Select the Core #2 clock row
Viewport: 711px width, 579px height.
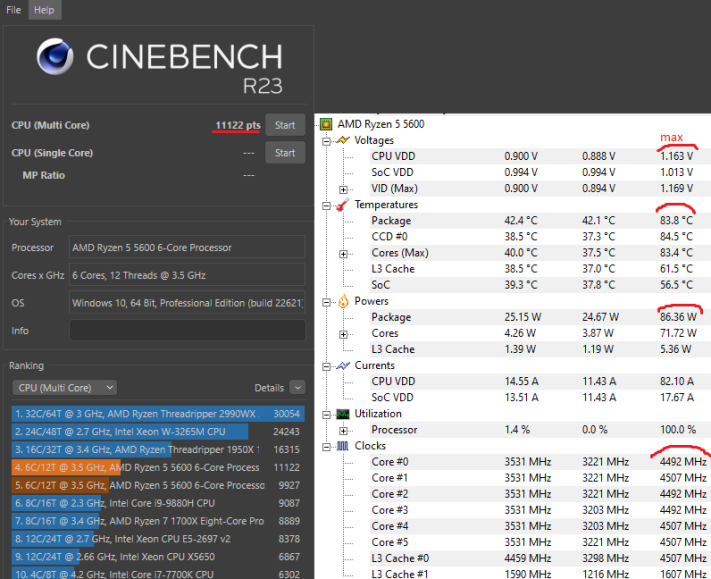tap(540, 494)
